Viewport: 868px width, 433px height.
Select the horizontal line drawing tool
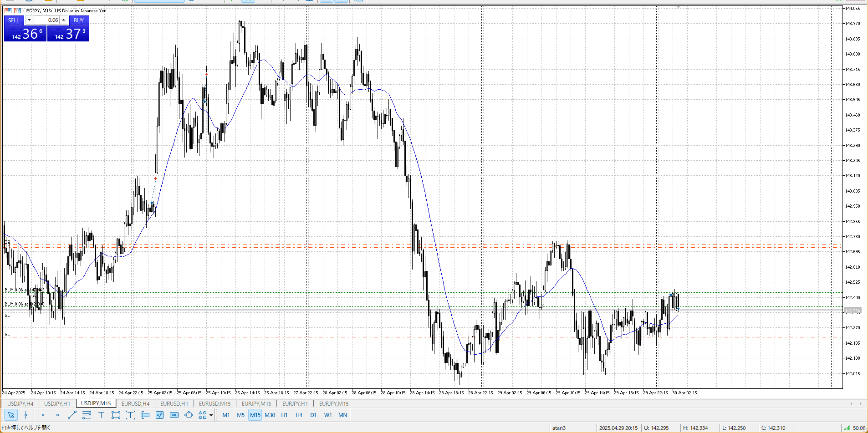57,415
